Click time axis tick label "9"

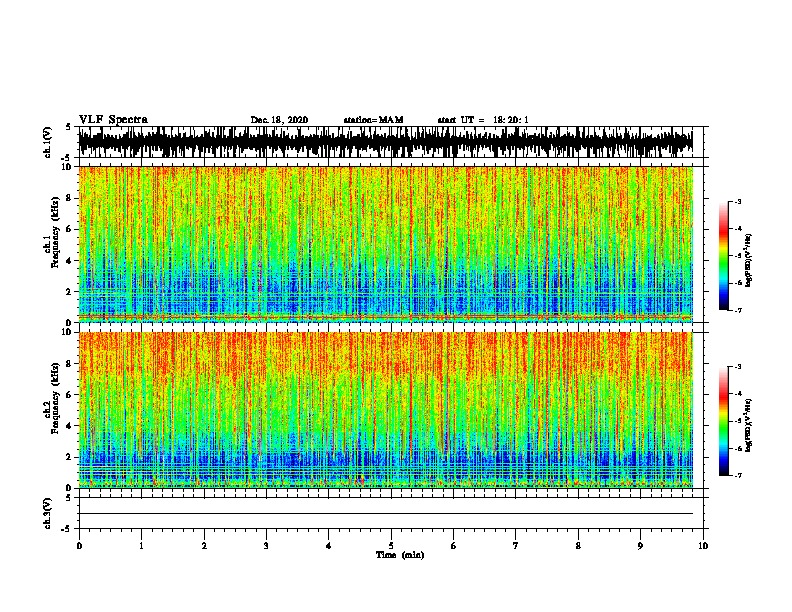[x=640, y=546]
